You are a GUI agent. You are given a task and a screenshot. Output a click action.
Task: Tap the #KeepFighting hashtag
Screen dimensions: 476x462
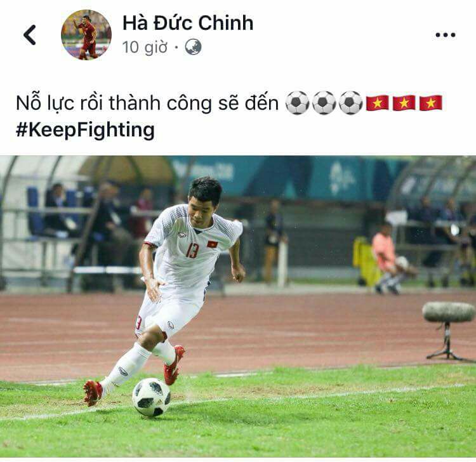[x=85, y=130]
